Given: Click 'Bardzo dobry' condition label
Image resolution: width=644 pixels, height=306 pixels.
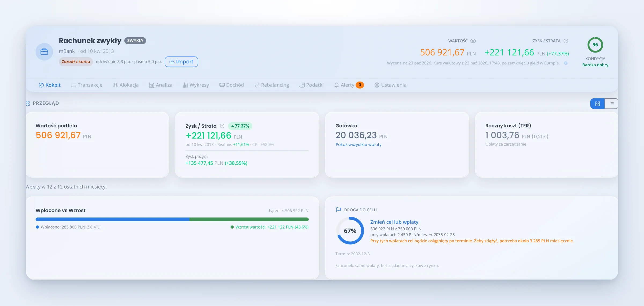Looking at the screenshot, I should click(595, 65).
